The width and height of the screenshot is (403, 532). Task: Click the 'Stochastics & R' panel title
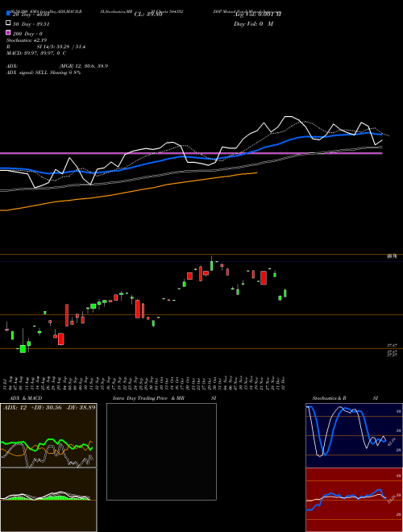(x=329, y=398)
